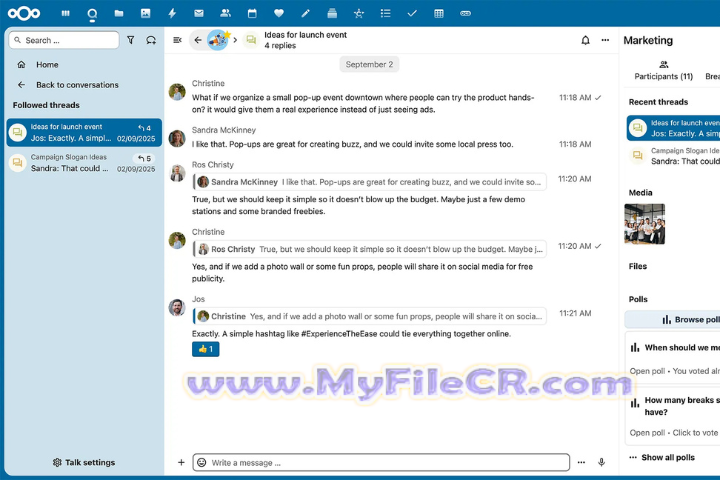The height and width of the screenshot is (480, 720).
Task: Open the Mail app icon
Action: pyautogui.click(x=199, y=13)
